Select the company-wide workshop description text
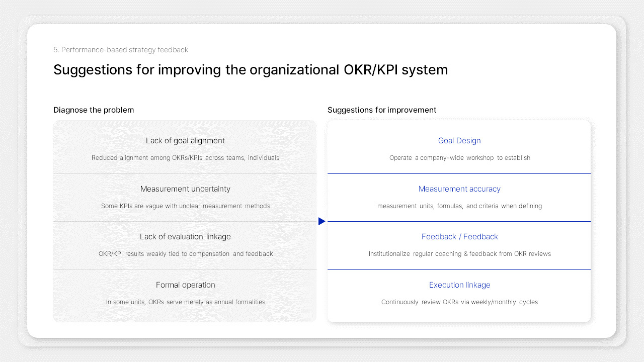The width and height of the screenshot is (644, 362). (x=459, y=157)
